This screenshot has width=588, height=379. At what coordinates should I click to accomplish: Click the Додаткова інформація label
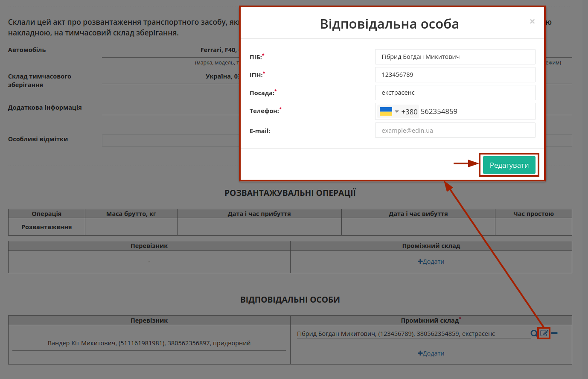click(x=45, y=108)
